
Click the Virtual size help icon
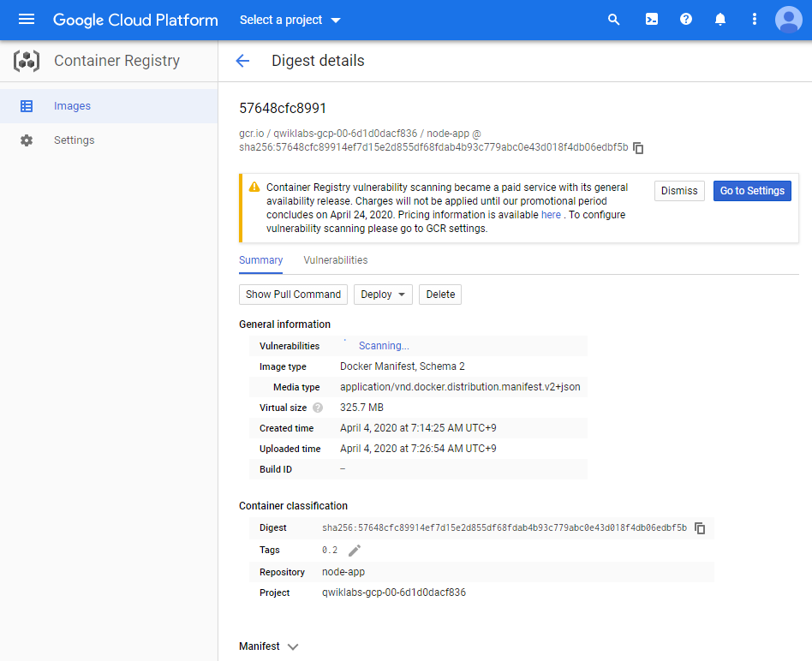[x=318, y=408]
